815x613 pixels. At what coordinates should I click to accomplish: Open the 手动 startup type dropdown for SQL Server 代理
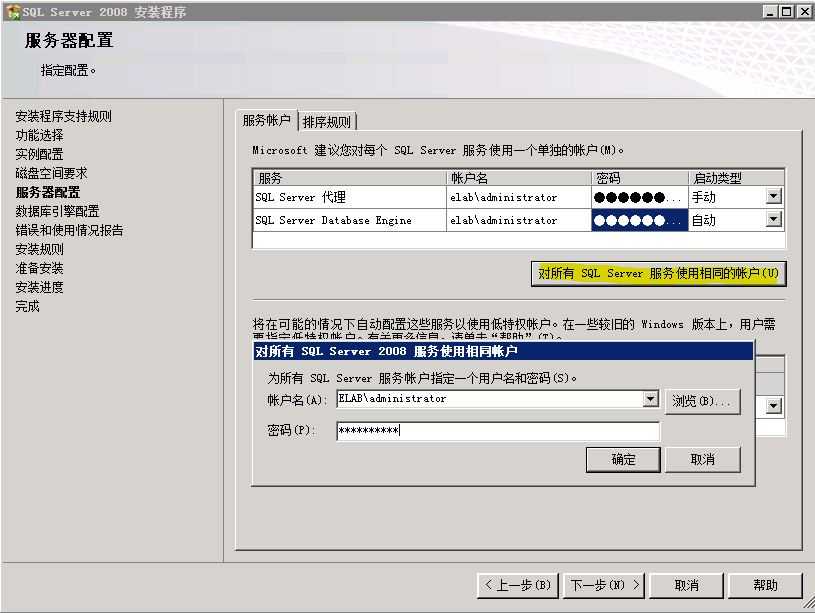pyautogui.click(x=774, y=197)
